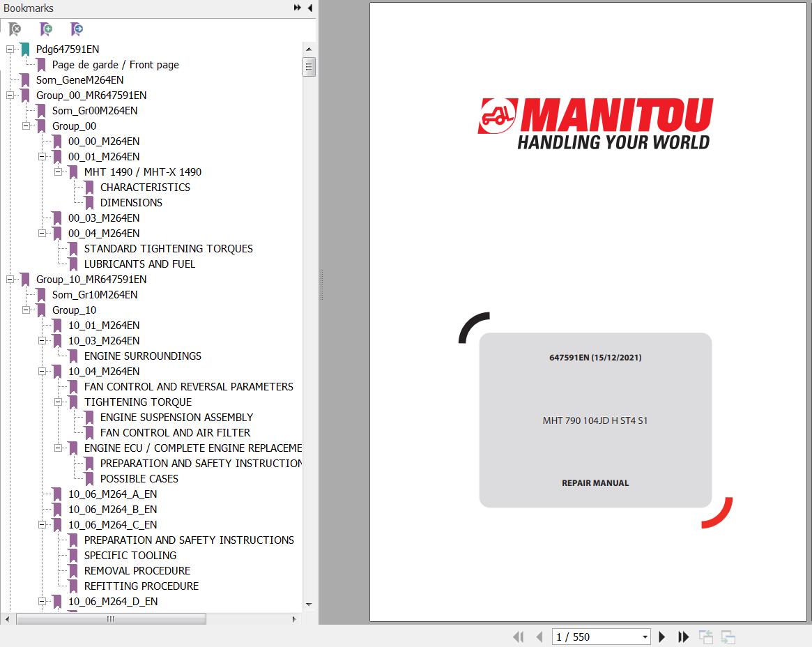This screenshot has width=812, height=647.
Task: Open the Page de garde / Front page bookmark
Action: tap(116, 65)
